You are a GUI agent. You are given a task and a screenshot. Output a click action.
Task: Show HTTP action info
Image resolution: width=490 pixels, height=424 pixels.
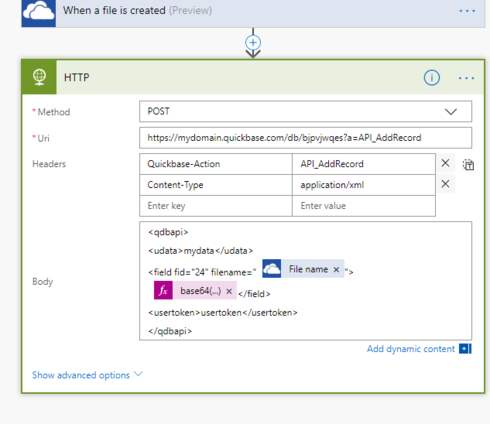click(x=432, y=78)
